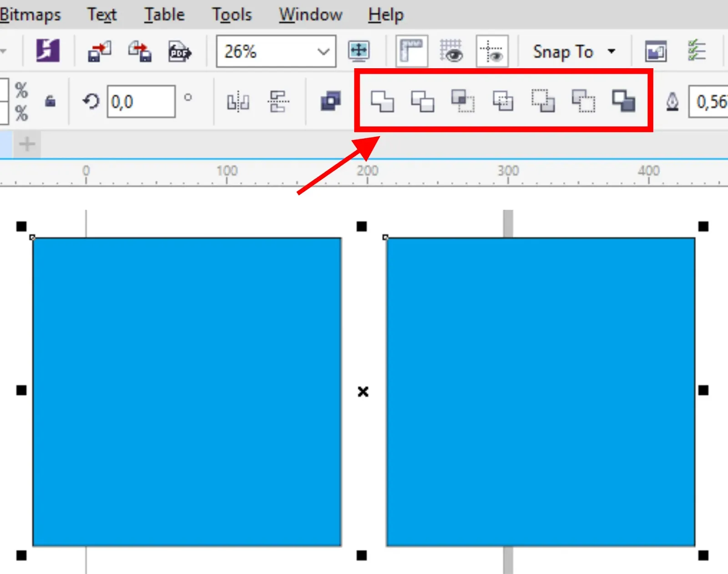Screen dimensions: 728x574
Task: Toggle the Show guidelines button
Action: pyautogui.click(x=492, y=51)
